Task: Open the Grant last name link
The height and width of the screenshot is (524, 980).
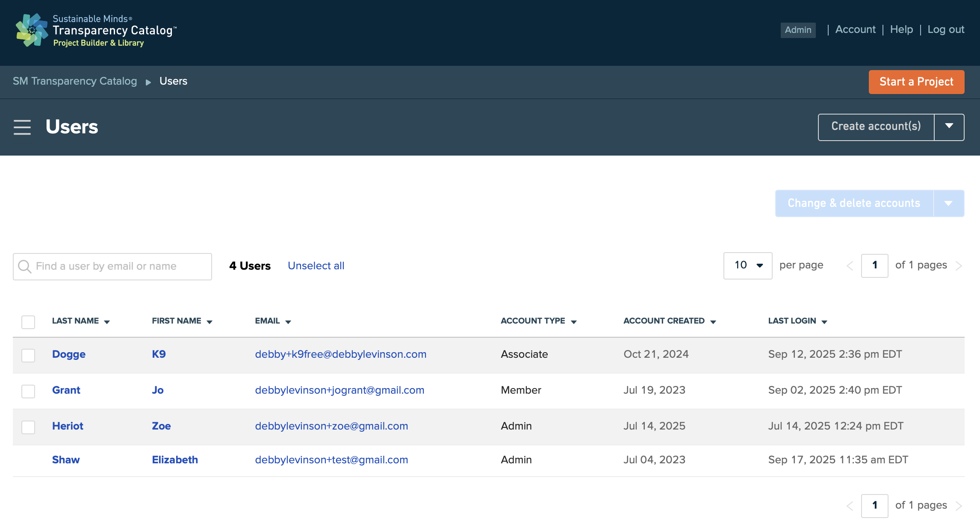Action: 66,390
